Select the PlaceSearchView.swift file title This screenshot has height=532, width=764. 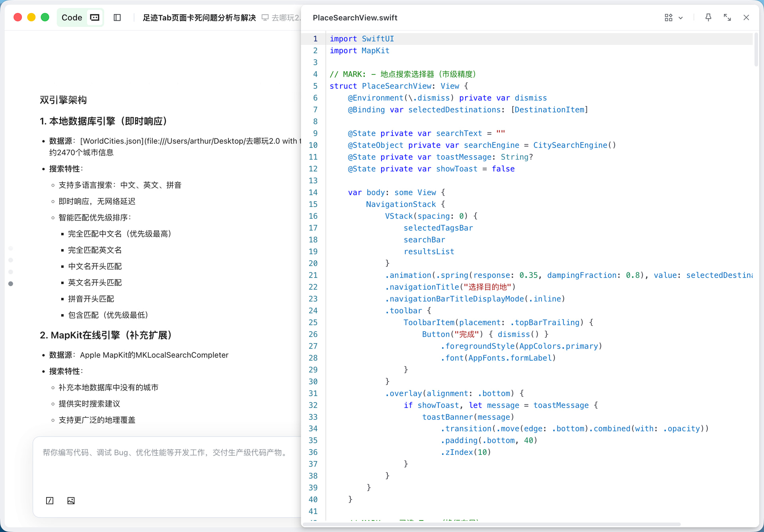(x=355, y=17)
